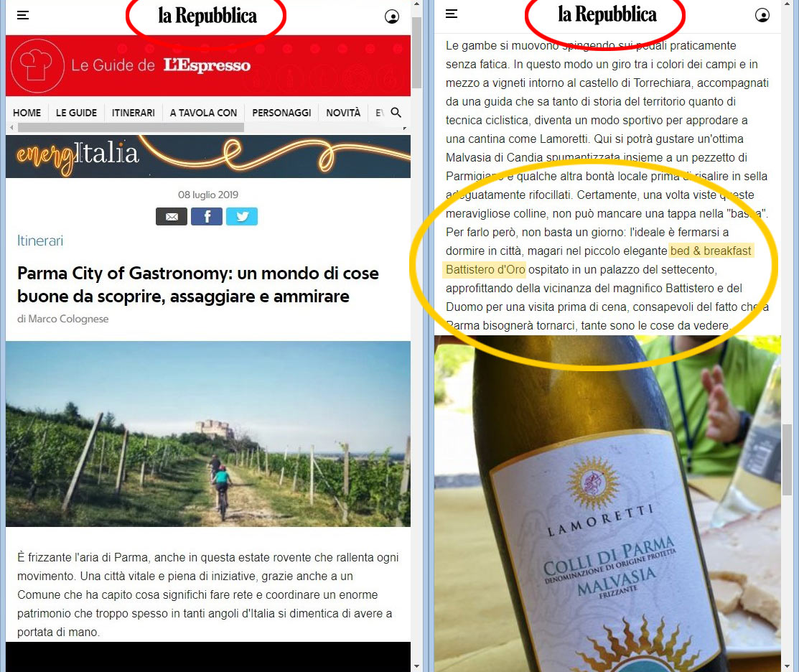Open A TAVOLA CON menu item
Viewport: 799px width, 672px height.
[x=203, y=113]
